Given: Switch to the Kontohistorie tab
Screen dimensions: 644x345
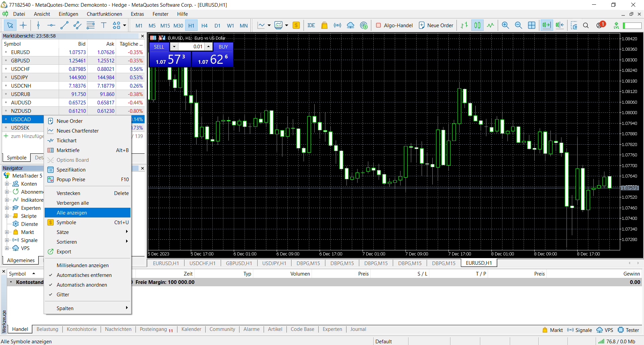Looking at the screenshot, I should coord(82,329).
